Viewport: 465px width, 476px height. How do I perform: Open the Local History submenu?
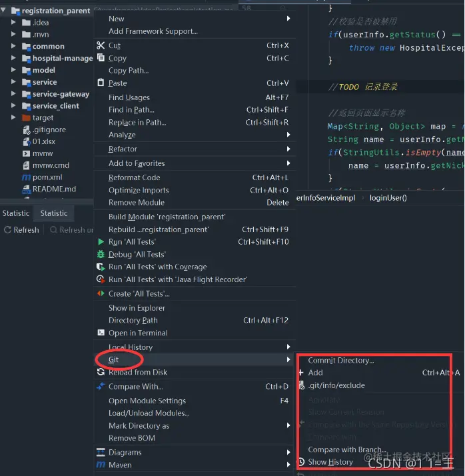click(x=195, y=347)
